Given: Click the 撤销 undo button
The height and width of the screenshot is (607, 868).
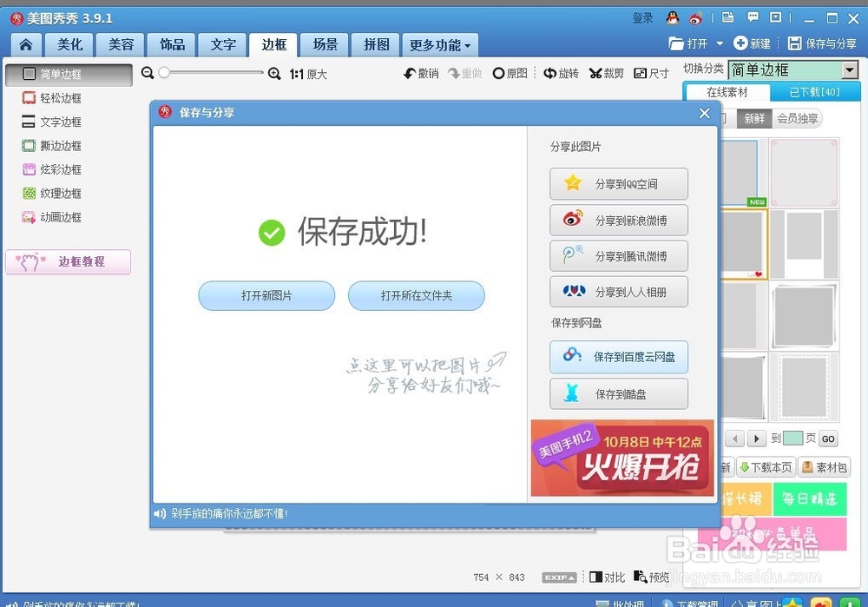Looking at the screenshot, I should (421, 73).
